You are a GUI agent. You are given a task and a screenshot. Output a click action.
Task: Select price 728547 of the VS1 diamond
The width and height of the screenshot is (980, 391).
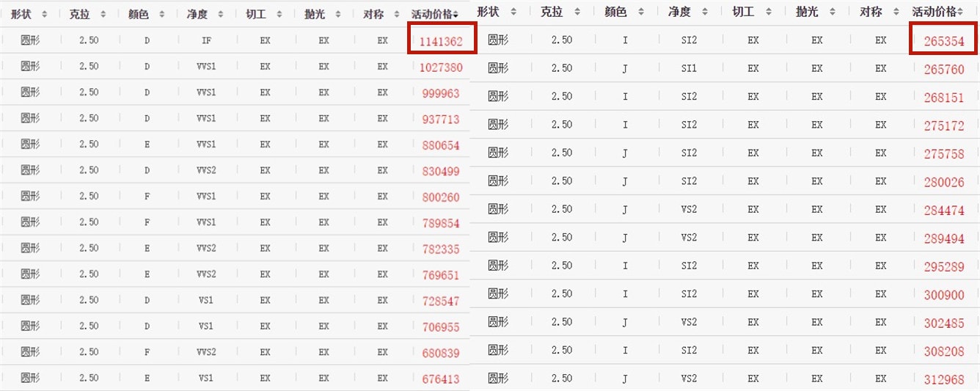pyautogui.click(x=441, y=302)
